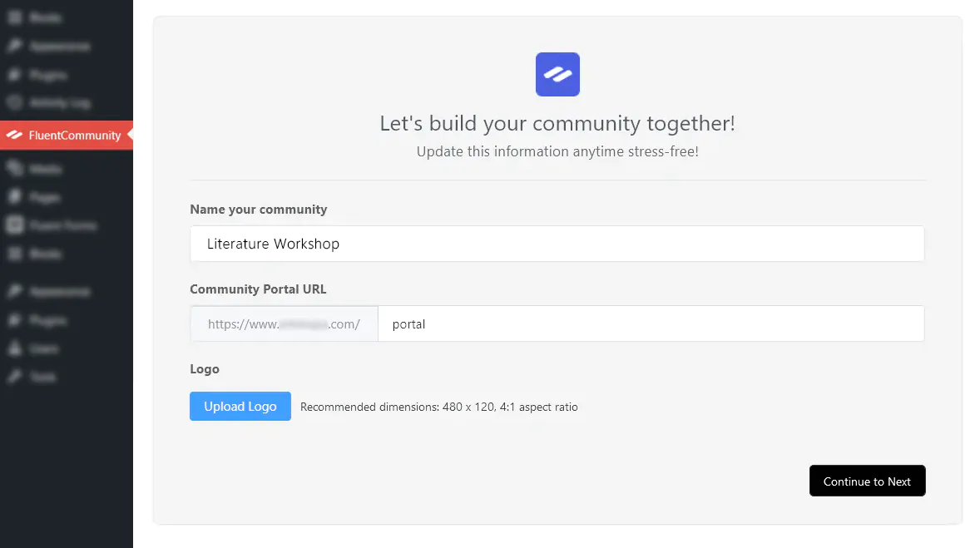The height and width of the screenshot is (548, 980).
Task: Click the Continue to Next button
Action: pos(867,481)
